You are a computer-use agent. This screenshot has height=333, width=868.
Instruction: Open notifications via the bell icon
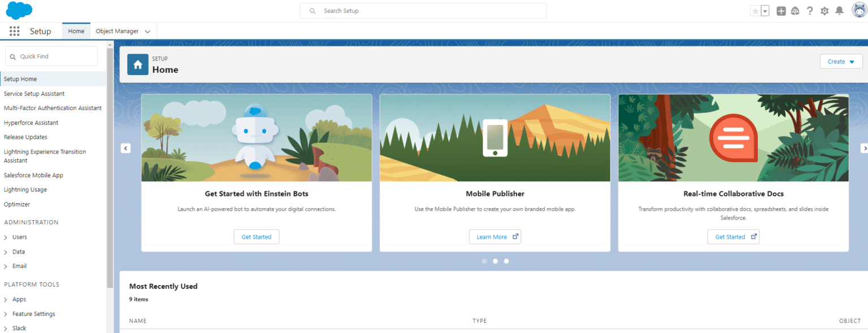839,10
